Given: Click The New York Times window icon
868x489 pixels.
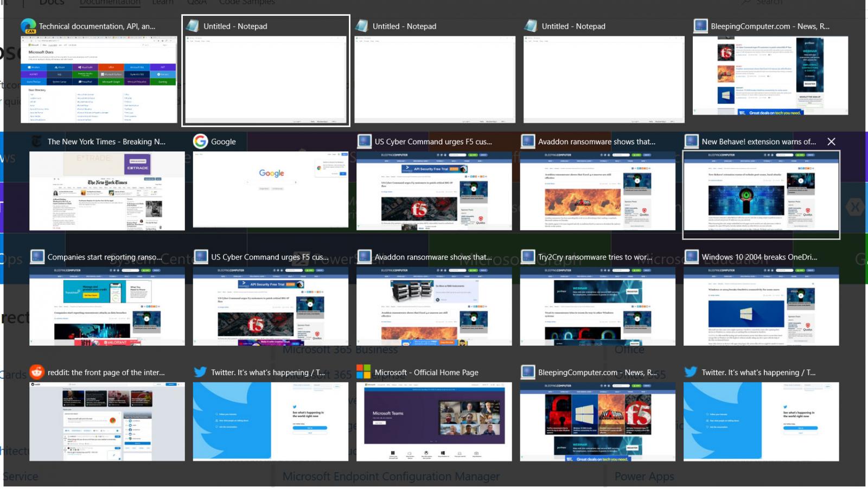Looking at the screenshot, I should [x=37, y=142].
